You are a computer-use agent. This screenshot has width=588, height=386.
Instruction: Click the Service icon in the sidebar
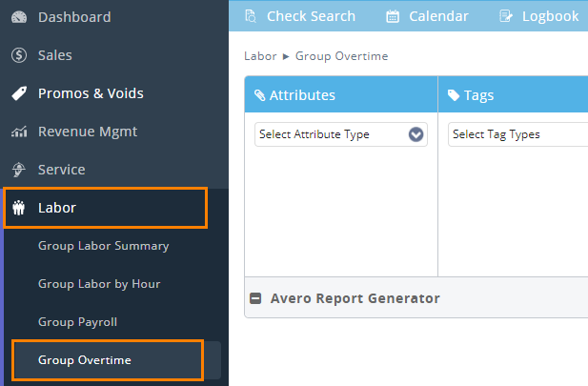click(18, 170)
